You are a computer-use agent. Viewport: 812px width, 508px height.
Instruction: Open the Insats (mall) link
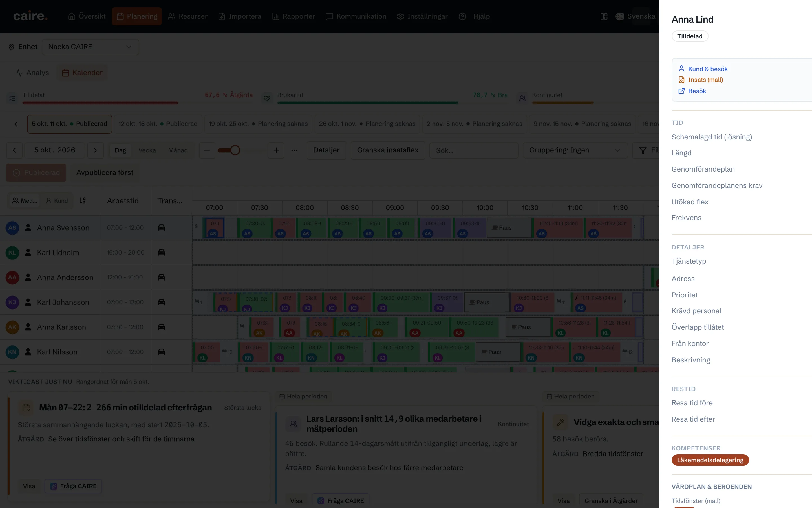[x=701, y=80]
